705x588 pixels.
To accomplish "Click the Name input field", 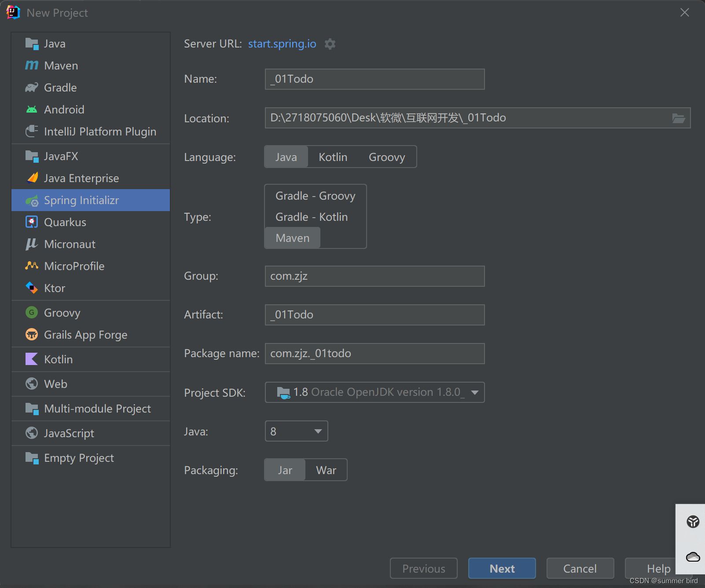I will [375, 79].
